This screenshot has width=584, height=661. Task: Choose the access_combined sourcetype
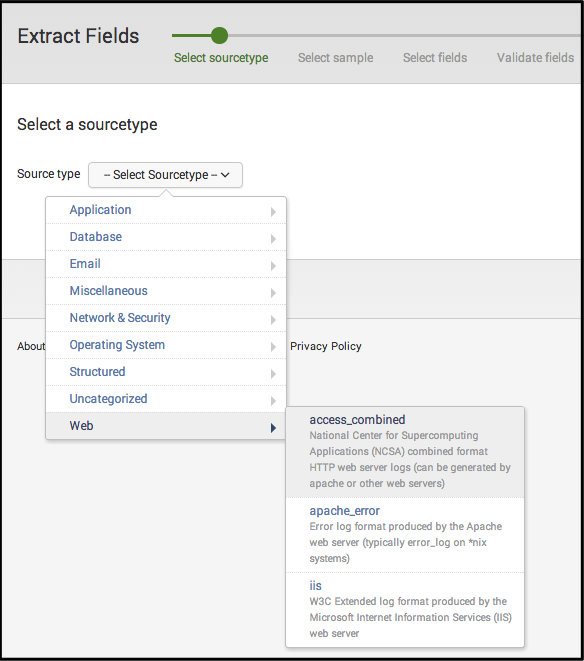click(x=405, y=452)
